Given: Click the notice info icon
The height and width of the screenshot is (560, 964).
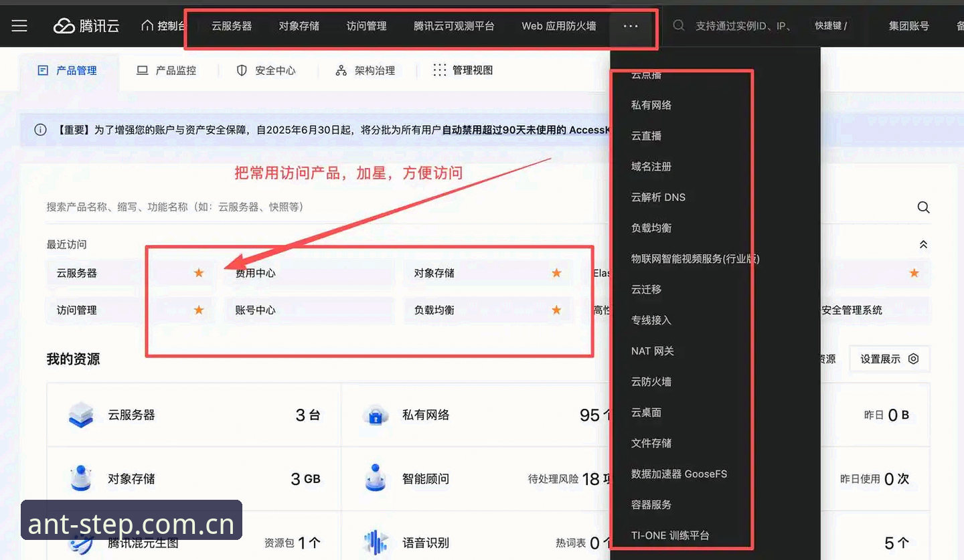Looking at the screenshot, I should tap(40, 129).
